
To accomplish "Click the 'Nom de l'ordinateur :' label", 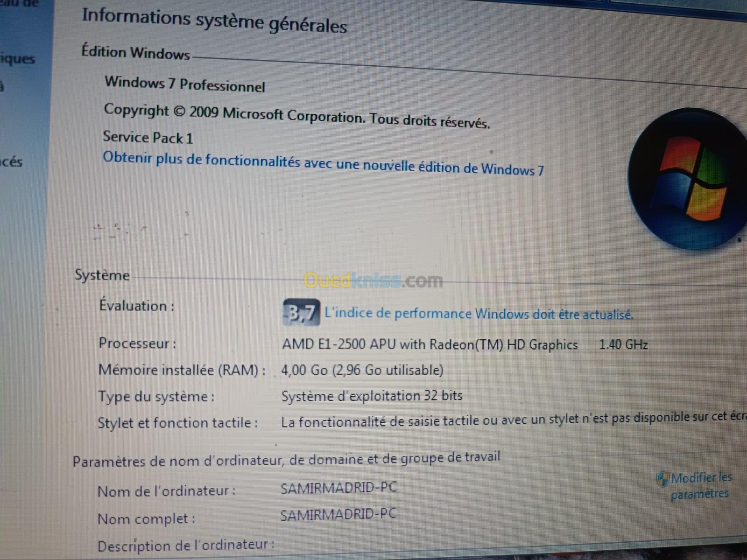I will coord(166,490).
